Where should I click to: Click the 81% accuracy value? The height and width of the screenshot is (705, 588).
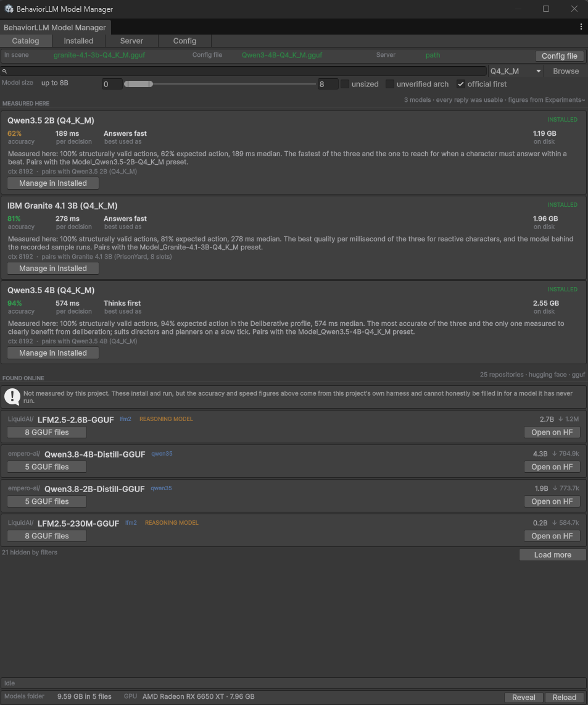coord(14,219)
